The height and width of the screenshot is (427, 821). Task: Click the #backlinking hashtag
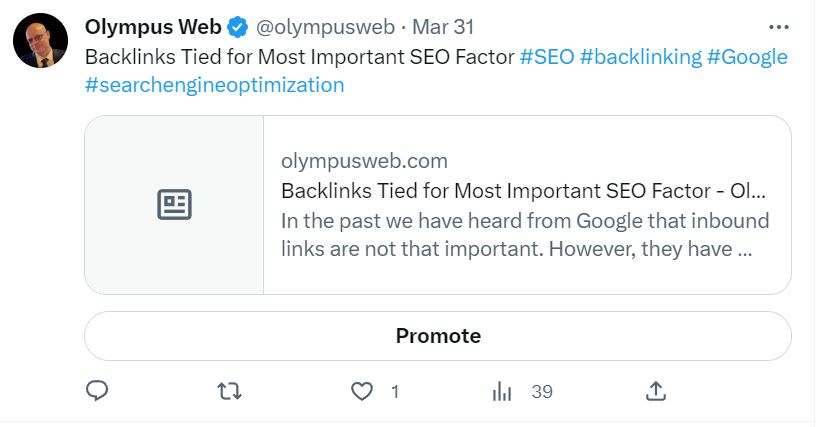pyautogui.click(x=641, y=57)
